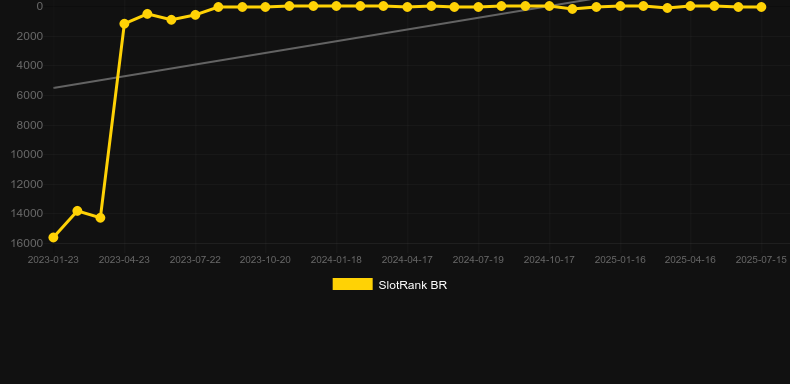The image size is (790, 384).
Task: Select the data point above 2024-10-17
Action: click(x=549, y=6)
